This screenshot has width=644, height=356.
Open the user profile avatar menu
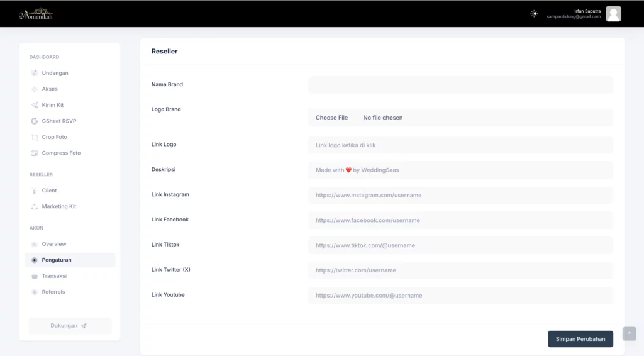click(x=613, y=14)
